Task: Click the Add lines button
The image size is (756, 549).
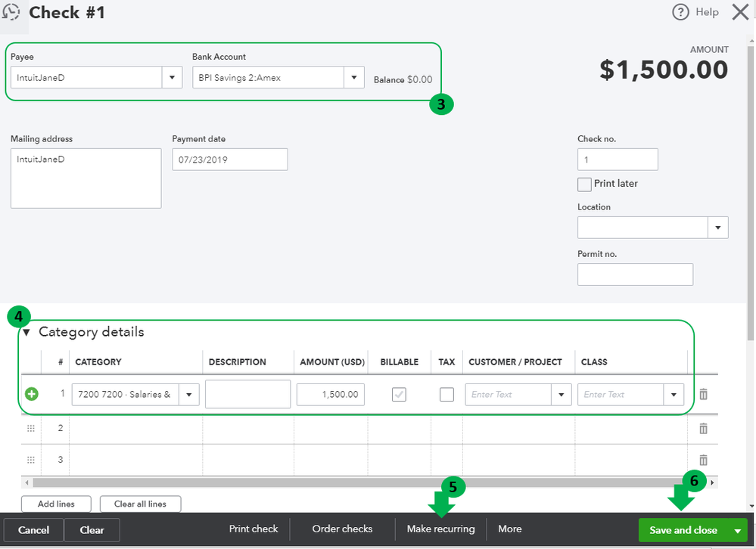Action: [56, 504]
